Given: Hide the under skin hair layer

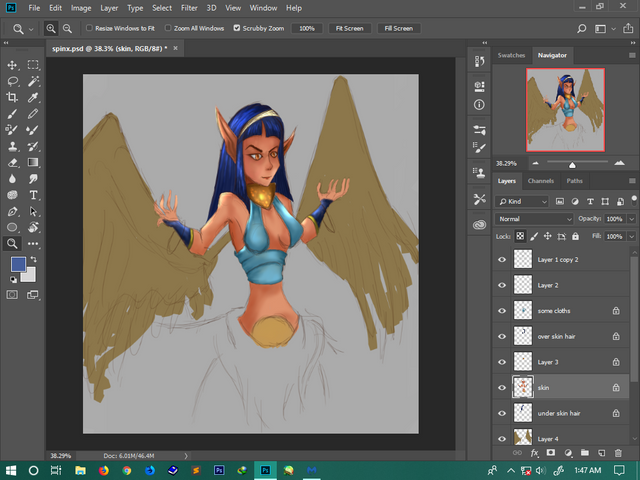Looking at the screenshot, I should (502, 413).
